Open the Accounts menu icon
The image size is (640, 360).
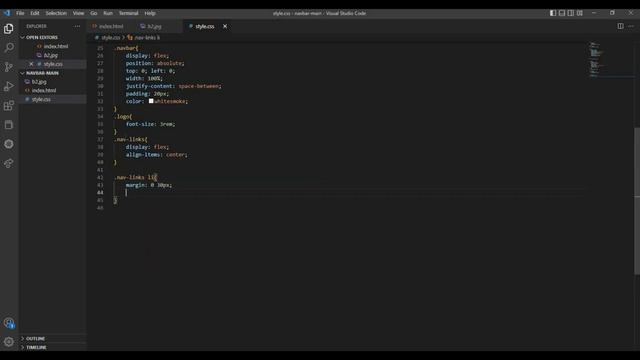9,323
